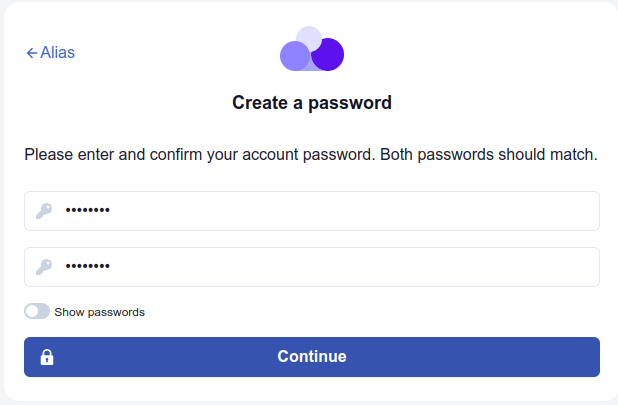Image resolution: width=618 pixels, height=405 pixels.
Task: Click the empty right end of confirm field
Action: point(560,267)
